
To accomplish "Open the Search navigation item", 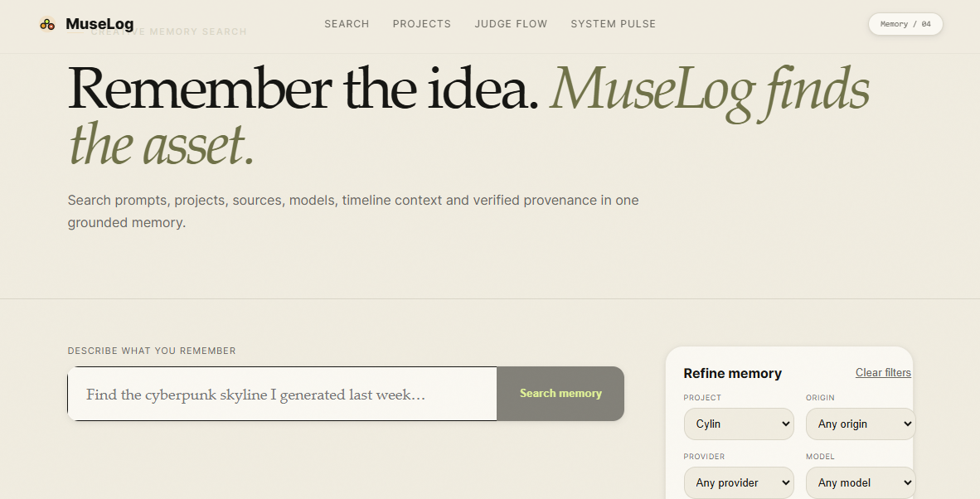I will [x=347, y=24].
